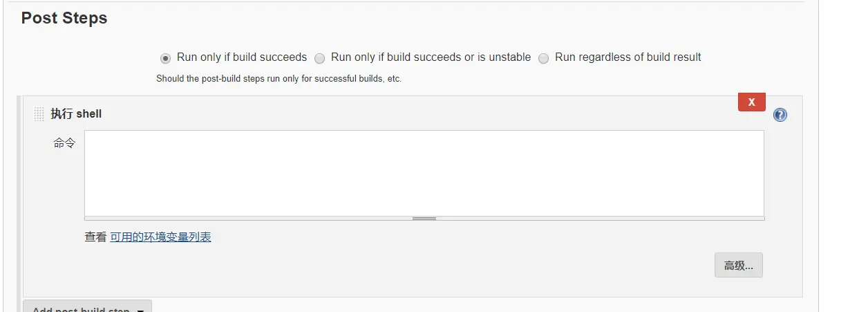868x312 pixels.
Task: Click inside the 命令 shell command textarea
Action: pos(424,173)
